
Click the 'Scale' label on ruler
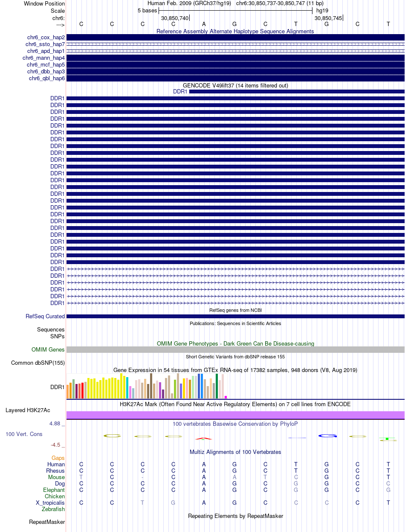pos(58,11)
